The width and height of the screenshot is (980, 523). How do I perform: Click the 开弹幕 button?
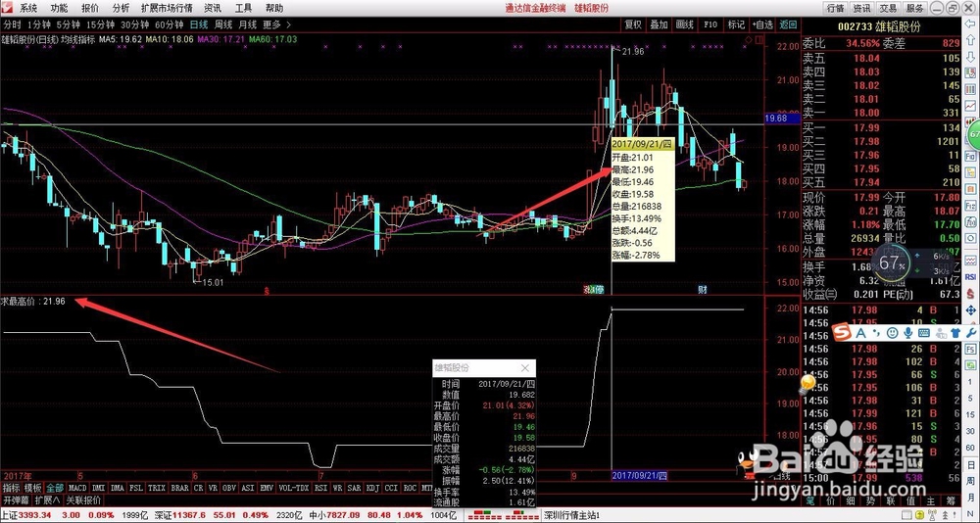pos(16,499)
